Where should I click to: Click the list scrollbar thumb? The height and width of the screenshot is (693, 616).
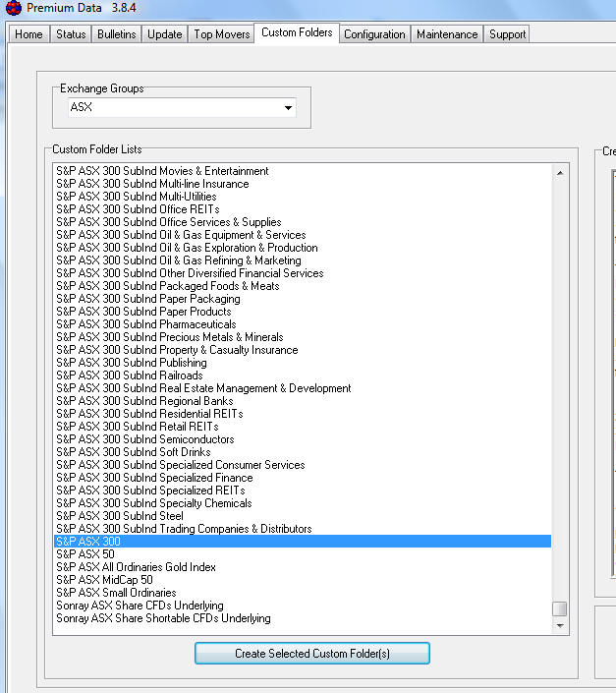click(x=559, y=608)
